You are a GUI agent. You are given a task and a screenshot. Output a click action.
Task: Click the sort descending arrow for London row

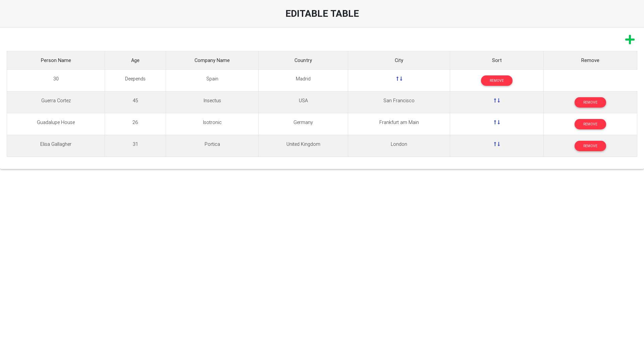[x=498, y=144]
